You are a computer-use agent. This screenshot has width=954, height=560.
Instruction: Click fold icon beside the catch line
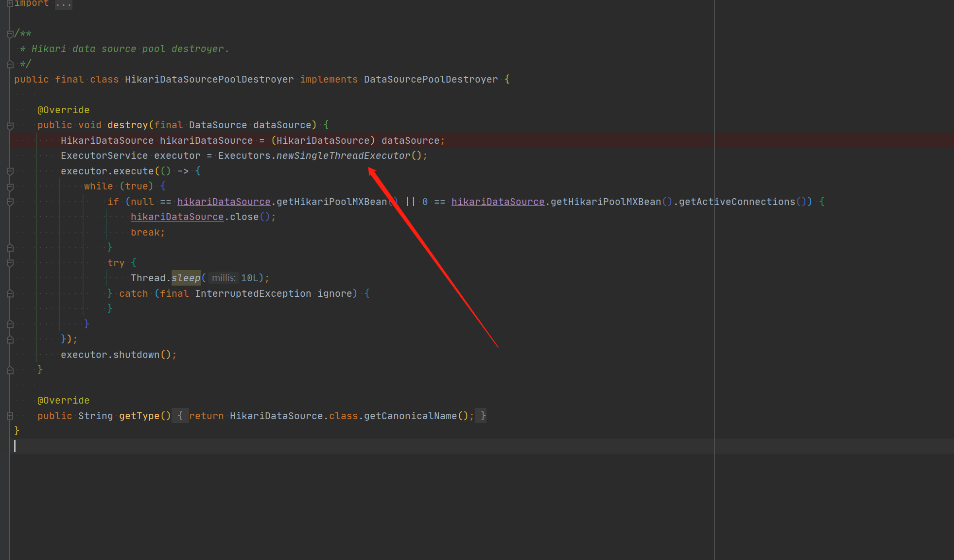coord(10,294)
